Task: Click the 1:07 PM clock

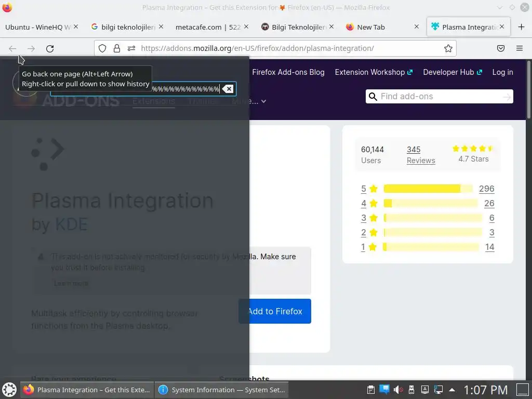Action: coord(486,390)
